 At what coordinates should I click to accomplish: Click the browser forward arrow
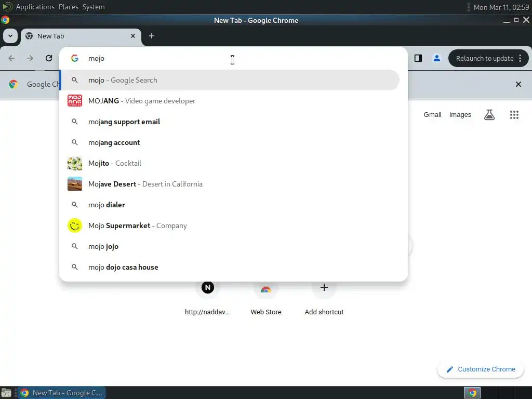(x=30, y=58)
